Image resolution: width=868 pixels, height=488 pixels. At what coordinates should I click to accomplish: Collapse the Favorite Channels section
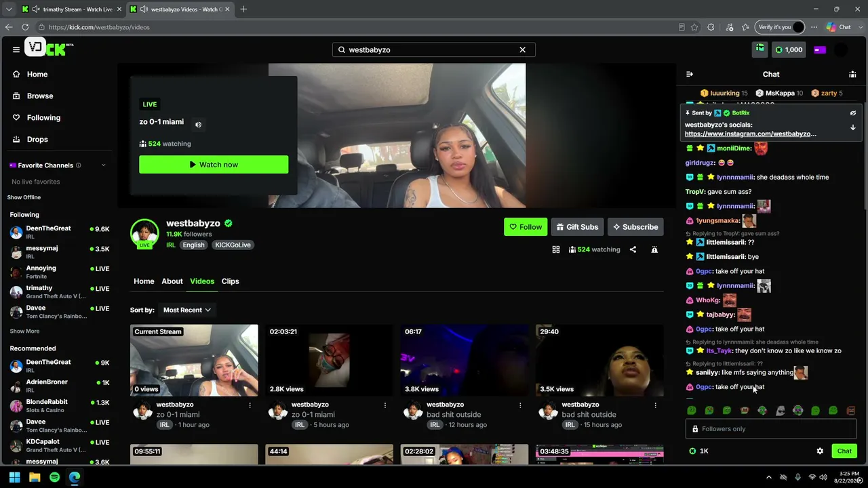[x=103, y=165]
